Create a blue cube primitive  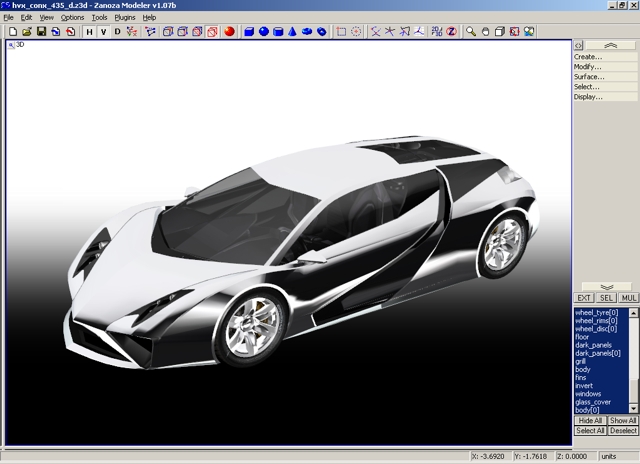pos(249,32)
